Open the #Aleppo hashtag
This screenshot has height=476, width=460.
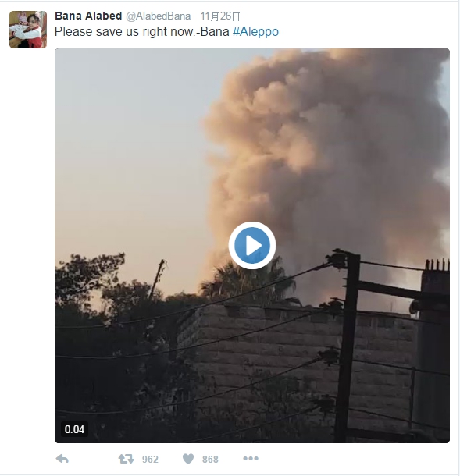(x=255, y=31)
